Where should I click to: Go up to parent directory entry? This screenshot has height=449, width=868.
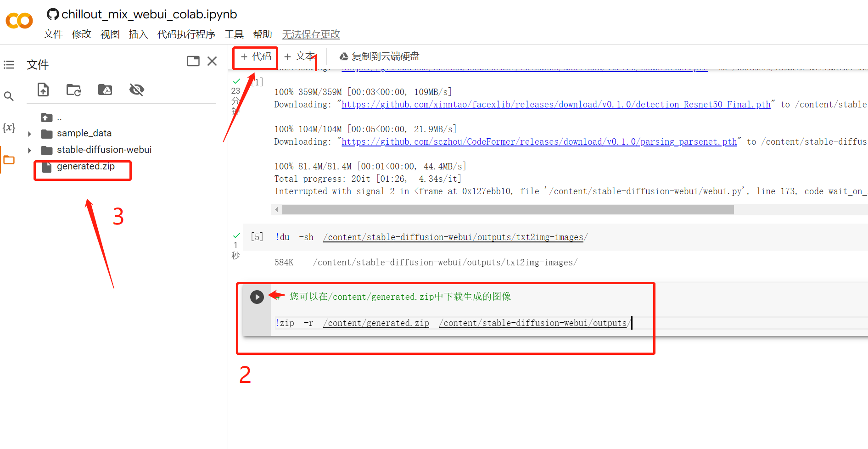pyautogui.click(x=51, y=118)
